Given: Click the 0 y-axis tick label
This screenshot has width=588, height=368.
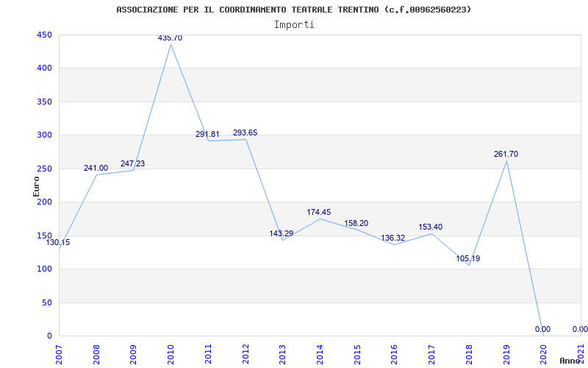Looking at the screenshot, I should (x=49, y=336).
